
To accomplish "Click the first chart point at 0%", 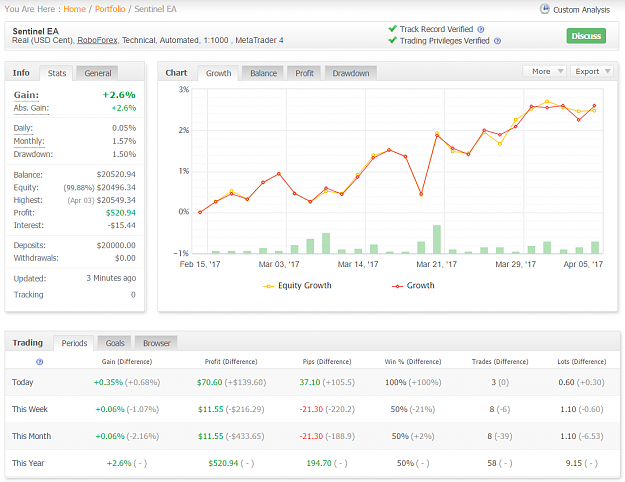I will pyautogui.click(x=200, y=212).
